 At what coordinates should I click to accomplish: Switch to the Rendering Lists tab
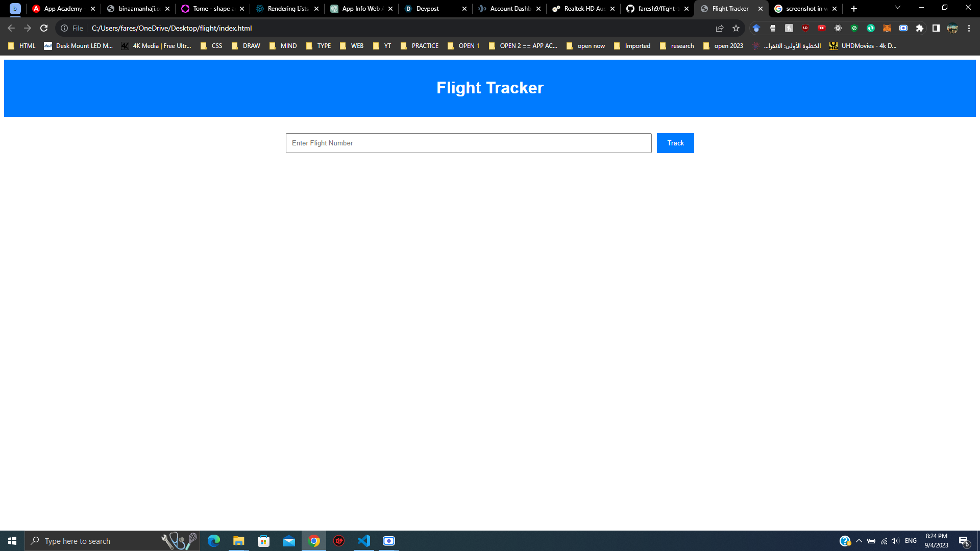click(x=287, y=9)
